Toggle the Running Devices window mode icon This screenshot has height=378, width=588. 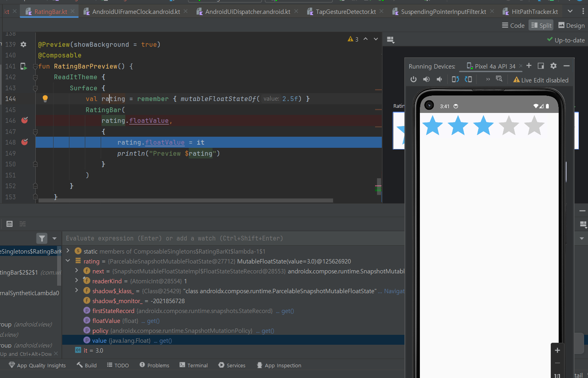[541, 66]
